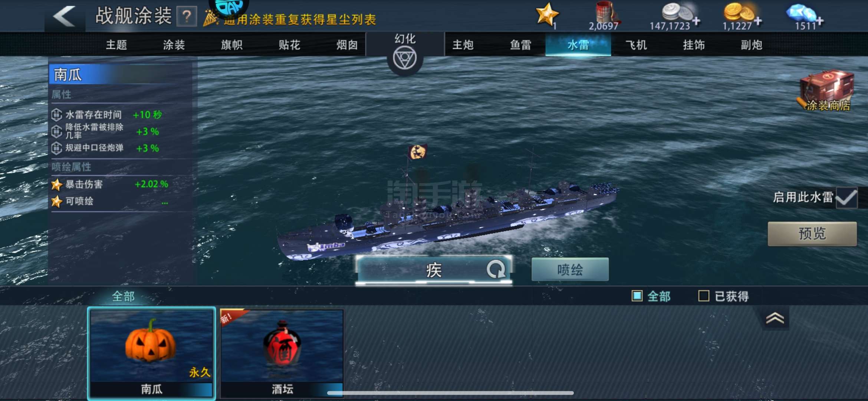Open the 涂装 paint tab

(x=174, y=45)
